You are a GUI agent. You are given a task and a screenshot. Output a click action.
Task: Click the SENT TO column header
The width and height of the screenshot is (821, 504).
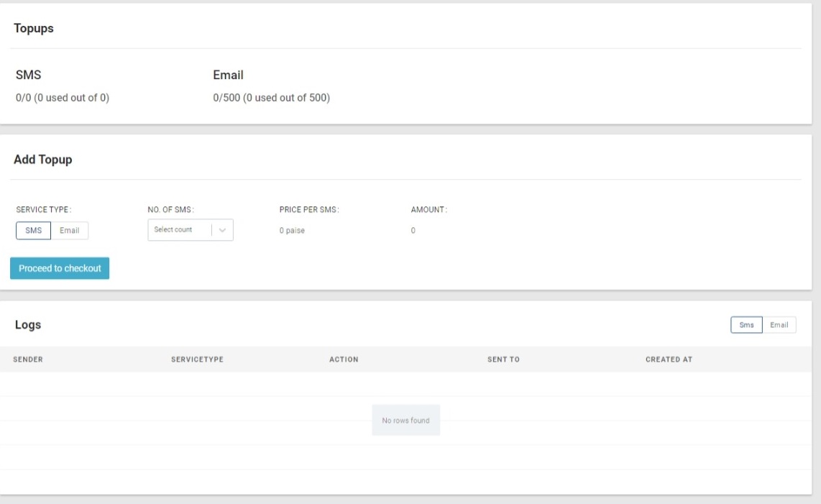504,359
